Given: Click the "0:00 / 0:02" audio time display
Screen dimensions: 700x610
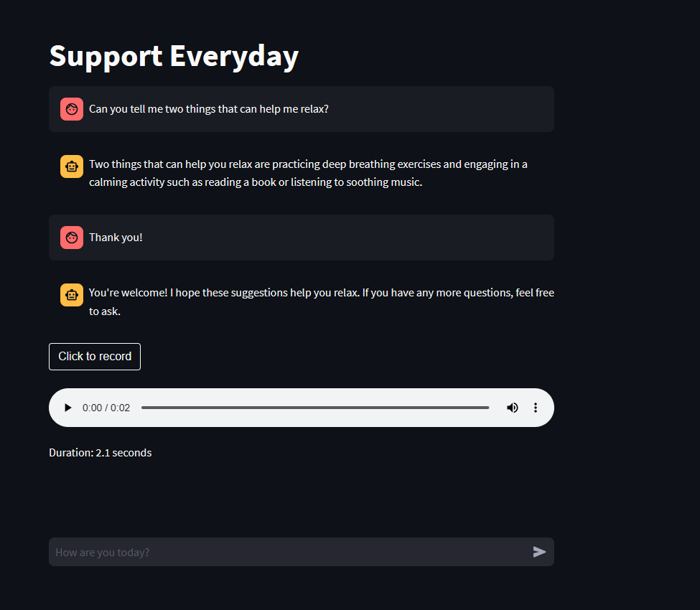Looking at the screenshot, I should click(106, 408).
